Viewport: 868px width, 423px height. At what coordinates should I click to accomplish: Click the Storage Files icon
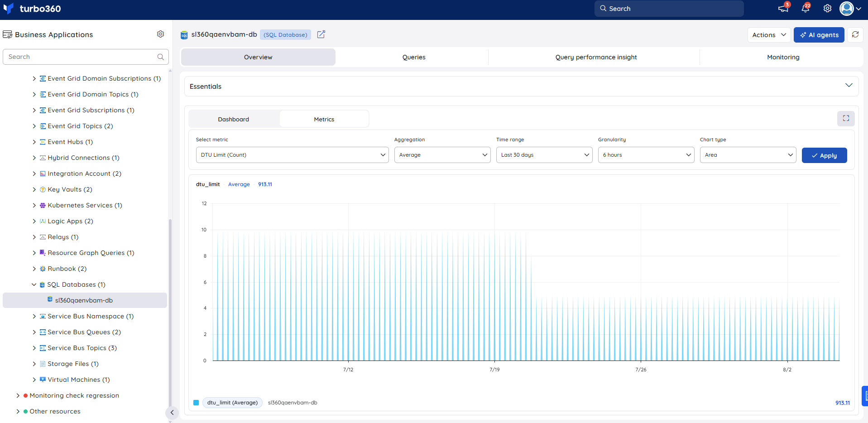43,364
